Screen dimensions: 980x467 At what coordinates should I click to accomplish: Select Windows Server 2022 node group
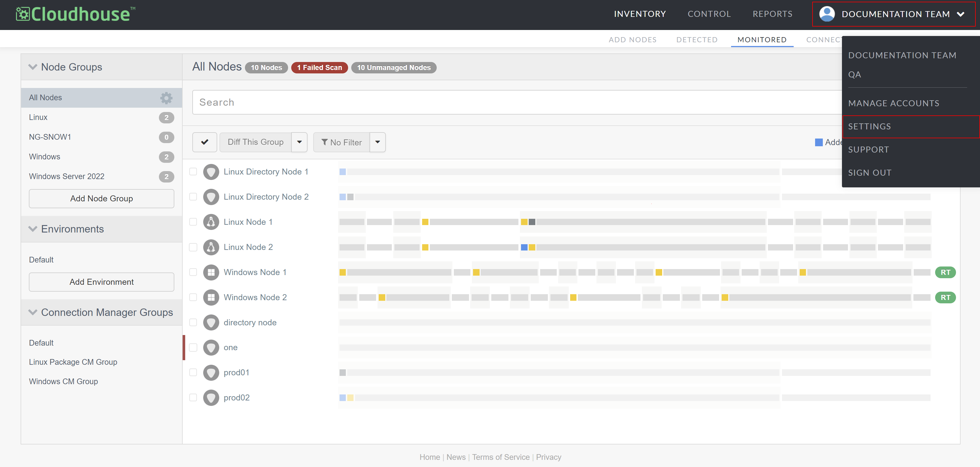coord(101,177)
